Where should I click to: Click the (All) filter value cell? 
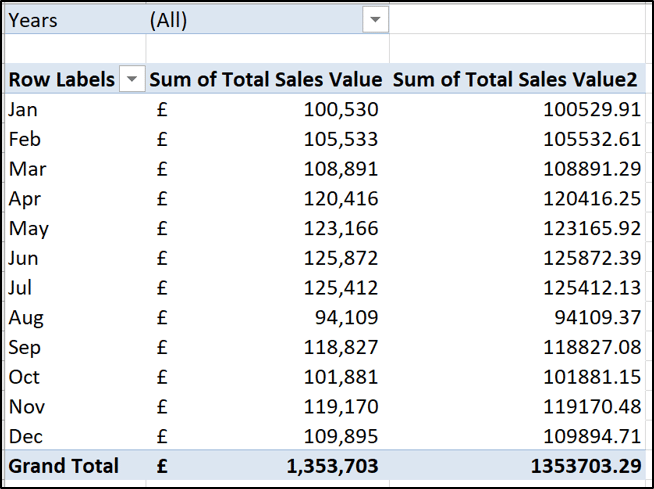click(x=168, y=21)
